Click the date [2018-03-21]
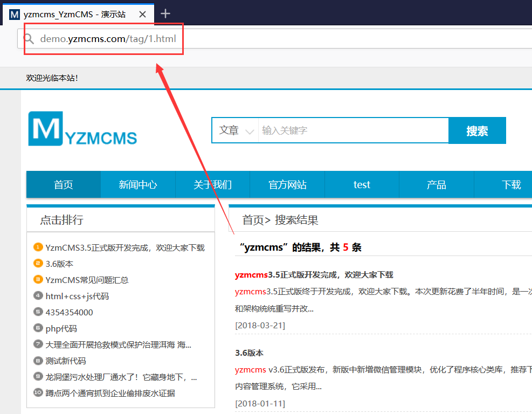Screen dimensions: 532x414 coord(260,325)
